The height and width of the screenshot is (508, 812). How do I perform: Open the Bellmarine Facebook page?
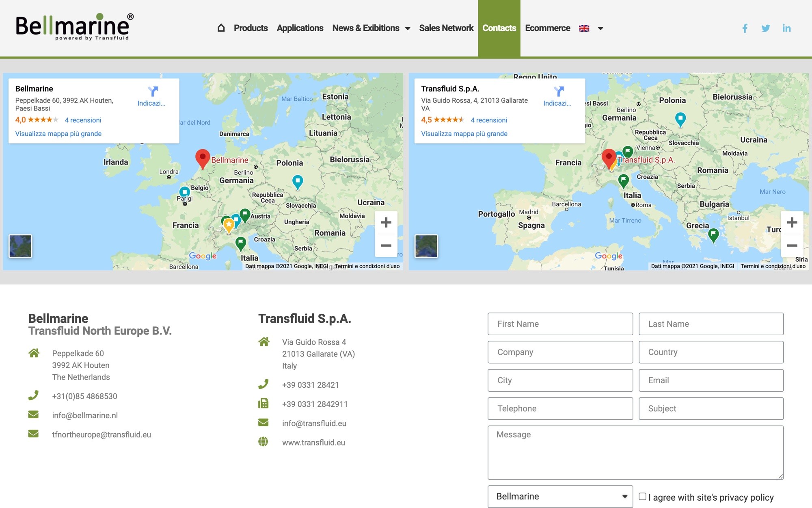pyautogui.click(x=745, y=28)
